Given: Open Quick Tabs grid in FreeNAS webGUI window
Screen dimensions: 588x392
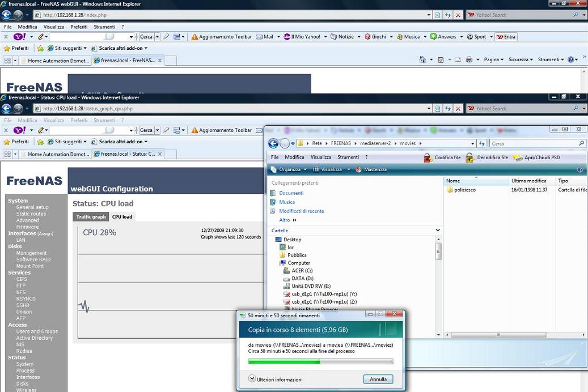Looking at the screenshot, I should 7,61.
